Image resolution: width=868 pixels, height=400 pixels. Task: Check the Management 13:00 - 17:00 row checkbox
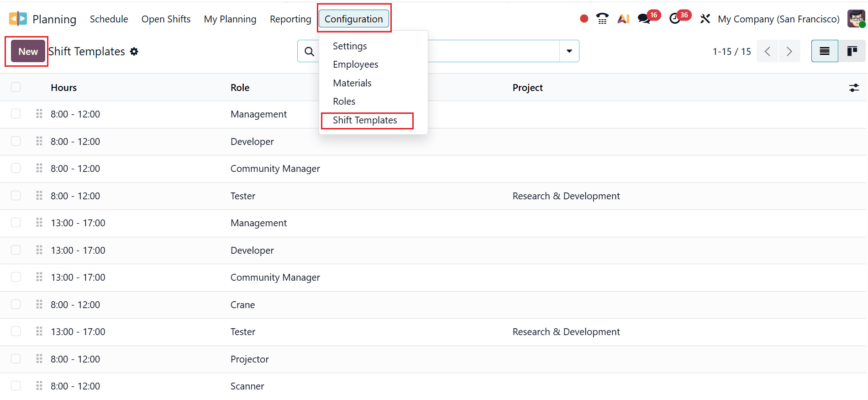(x=16, y=222)
